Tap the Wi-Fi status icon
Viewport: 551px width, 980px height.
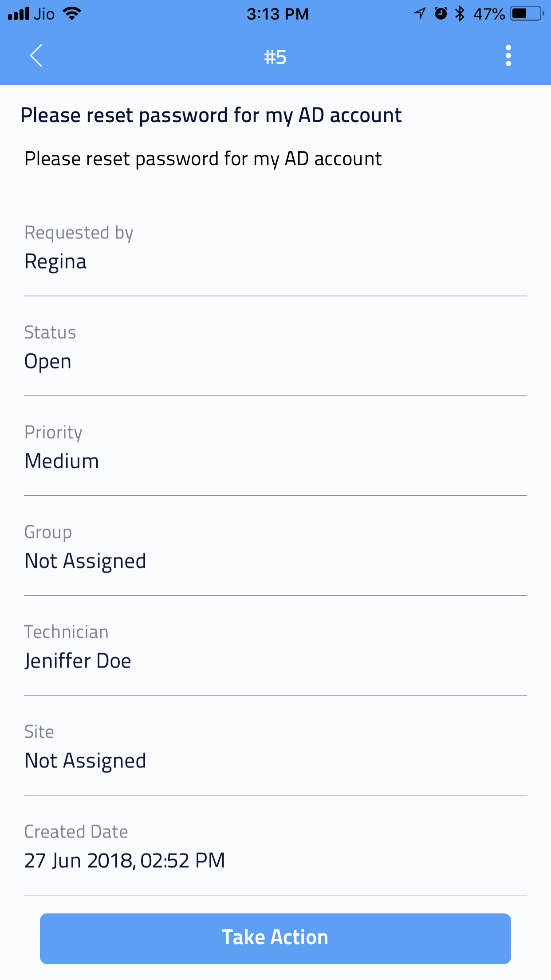tap(72, 13)
